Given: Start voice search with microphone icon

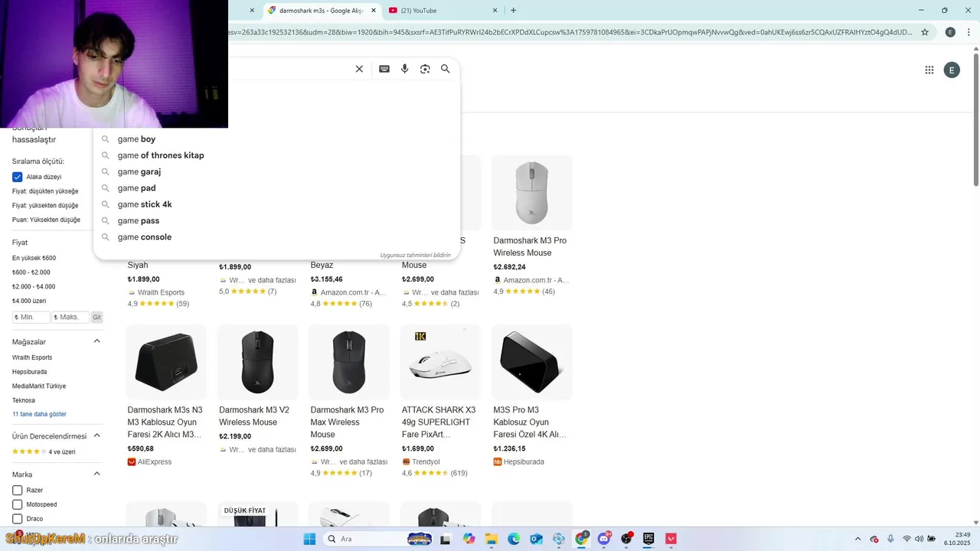Looking at the screenshot, I should click(405, 69).
